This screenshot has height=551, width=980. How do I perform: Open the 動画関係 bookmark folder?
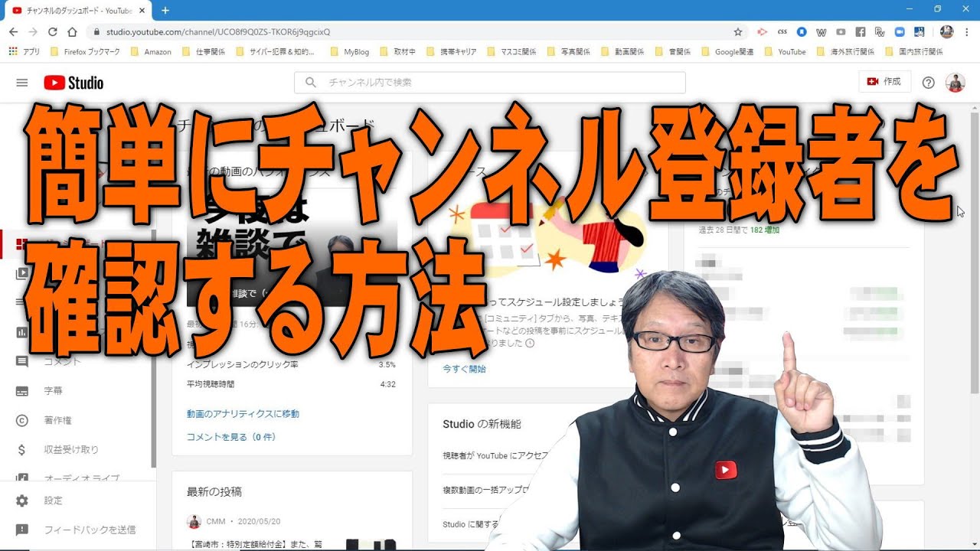622,52
